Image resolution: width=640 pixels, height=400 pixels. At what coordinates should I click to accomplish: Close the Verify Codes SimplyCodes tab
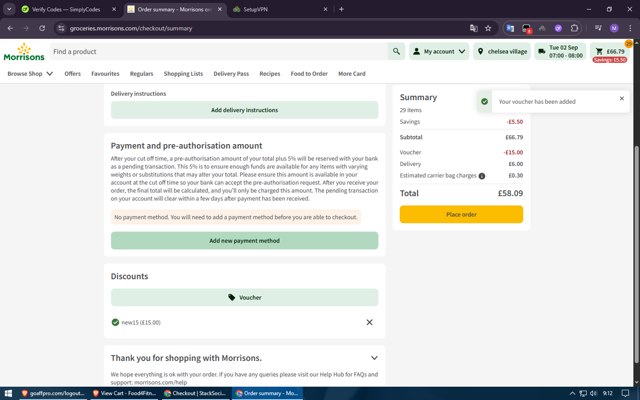(x=114, y=9)
